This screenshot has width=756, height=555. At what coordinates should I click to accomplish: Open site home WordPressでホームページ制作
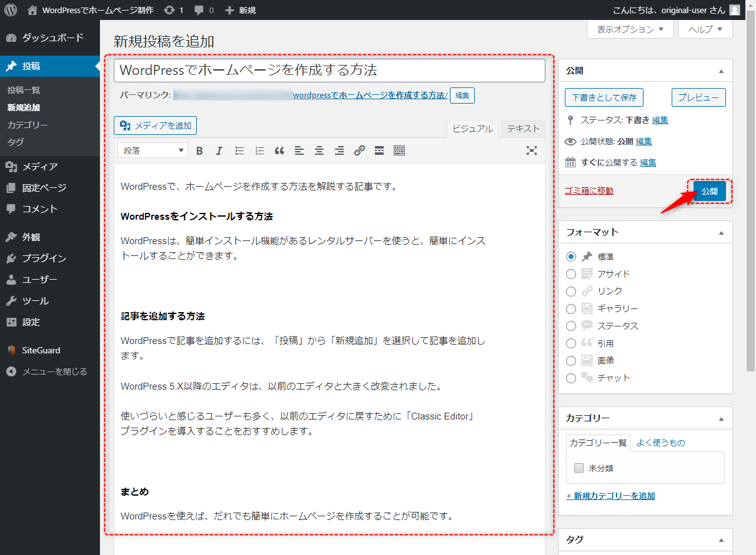click(91, 10)
